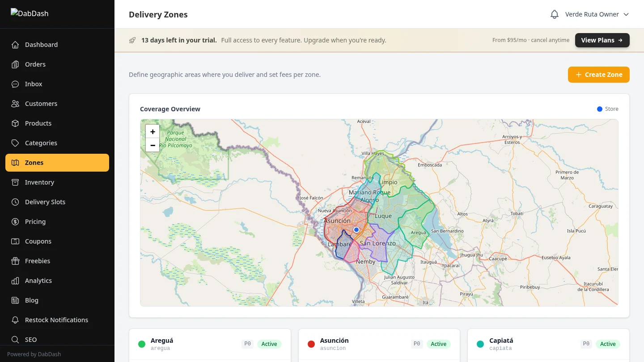644x362 pixels.
Task: Click the Delivery Slots clock icon
Action: (x=16, y=202)
